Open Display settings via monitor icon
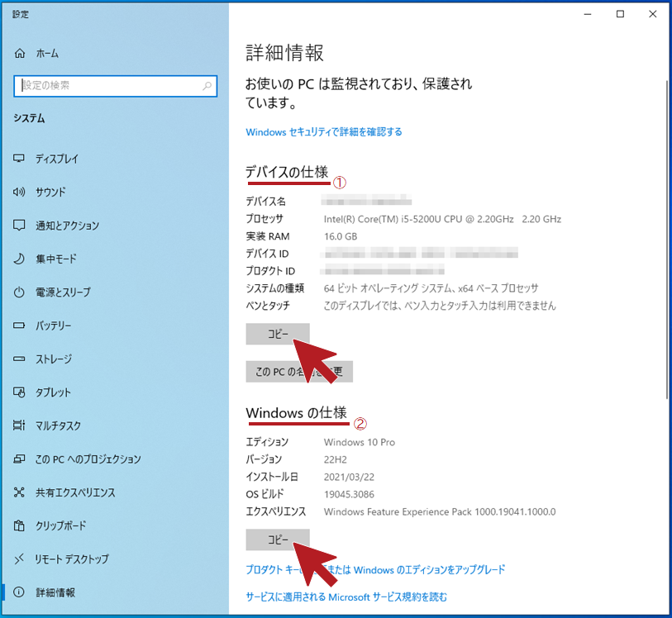The image size is (672, 618). tap(19, 159)
